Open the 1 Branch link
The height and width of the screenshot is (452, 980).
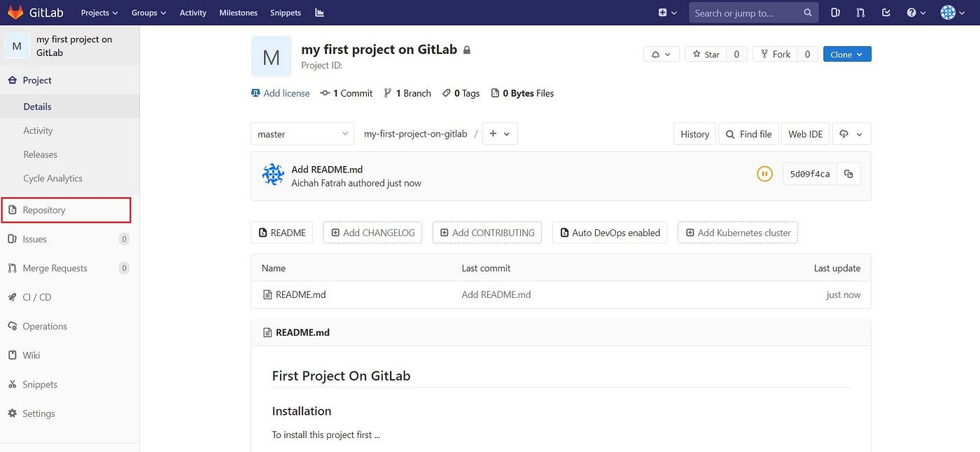[x=407, y=93]
